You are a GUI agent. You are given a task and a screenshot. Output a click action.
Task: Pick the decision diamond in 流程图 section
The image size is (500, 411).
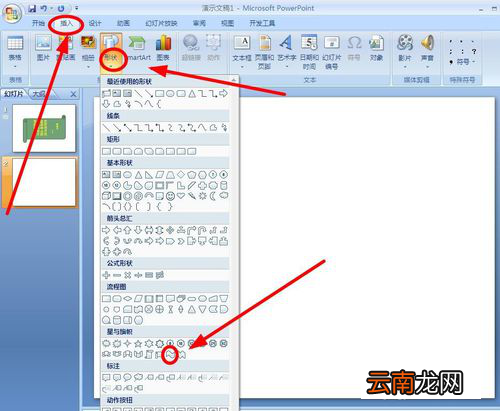(x=127, y=299)
